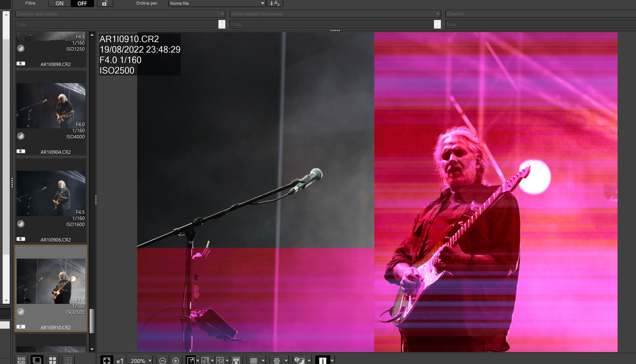Click the stepper of the first 'Tutto' field
The height and width of the screenshot is (364, 636).
[222, 24]
